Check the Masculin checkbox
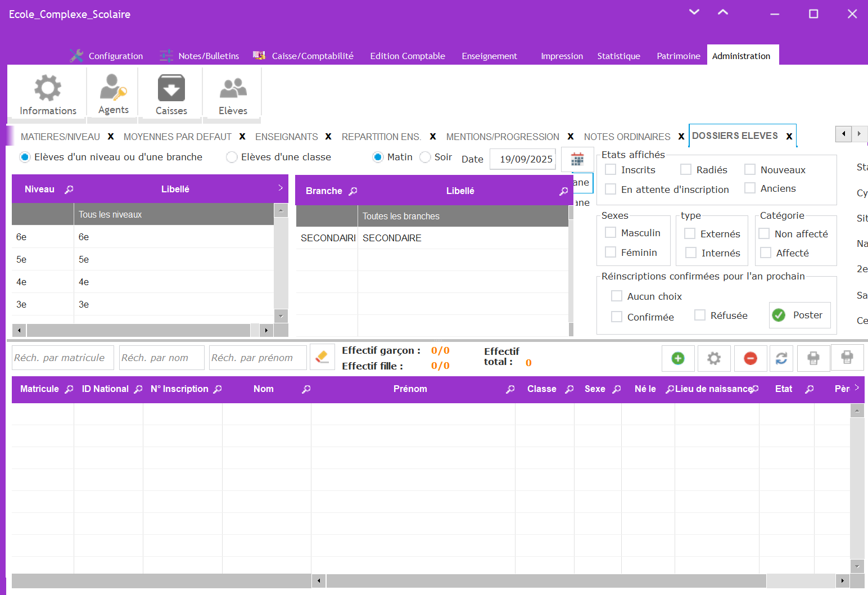The width and height of the screenshot is (868, 595). click(611, 233)
